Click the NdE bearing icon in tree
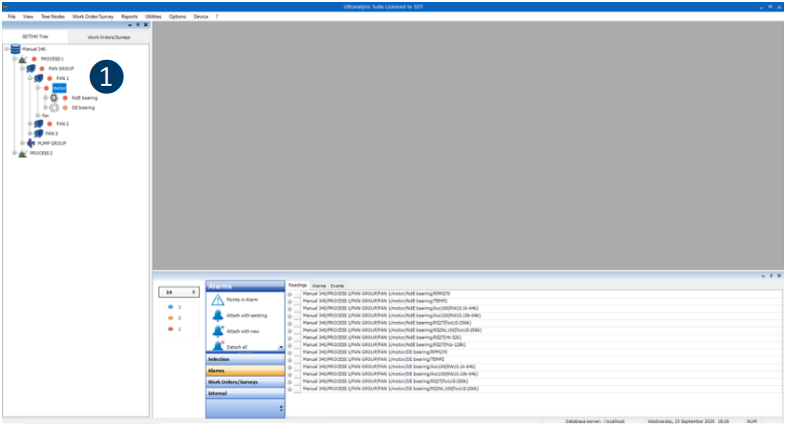The image size is (787, 427). tap(54, 98)
